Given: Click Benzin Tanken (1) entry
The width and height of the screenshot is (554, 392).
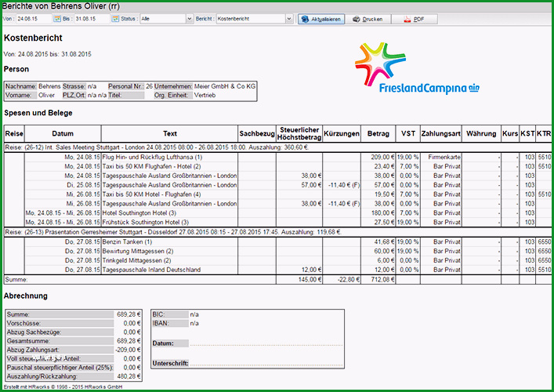Looking at the screenshot, I should (127, 241).
